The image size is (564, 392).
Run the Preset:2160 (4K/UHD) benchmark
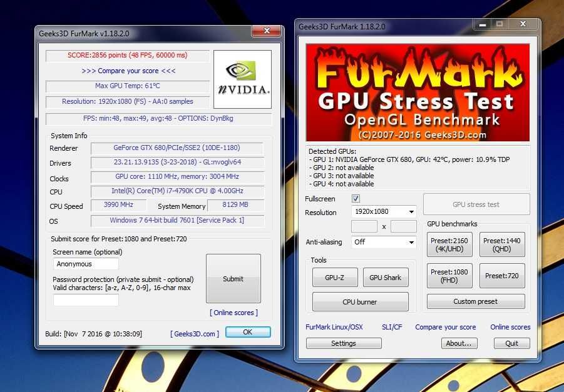[449, 244]
